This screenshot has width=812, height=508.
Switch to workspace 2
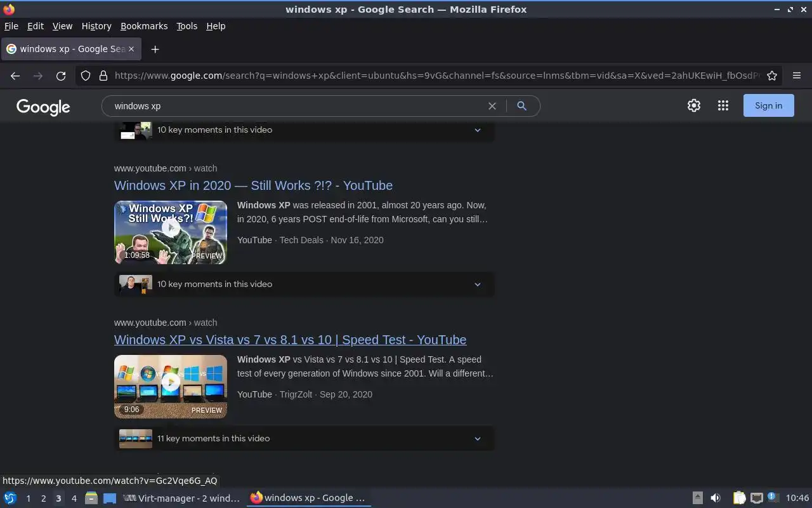pyautogui.click(x=43, y=498)
